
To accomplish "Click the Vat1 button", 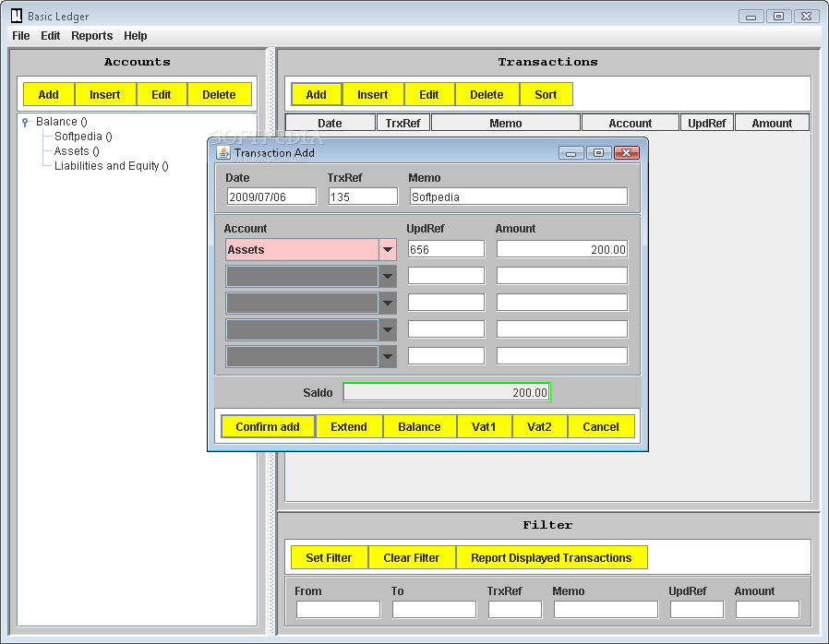I will coord(484,426).
